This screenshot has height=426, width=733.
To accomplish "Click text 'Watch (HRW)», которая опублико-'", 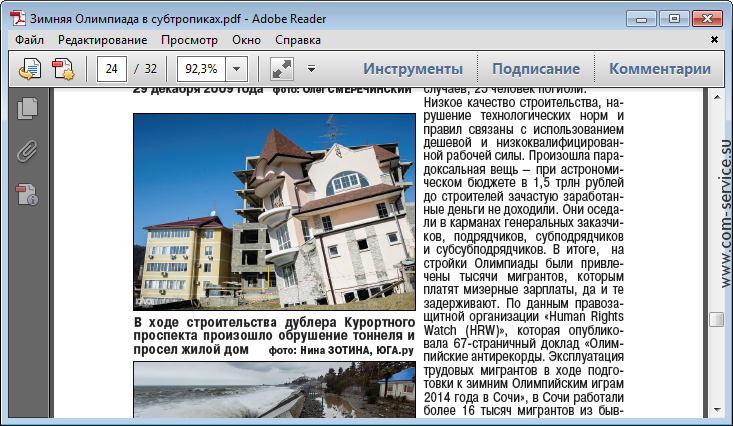I will pyautogui.click(x=524, y=330).
